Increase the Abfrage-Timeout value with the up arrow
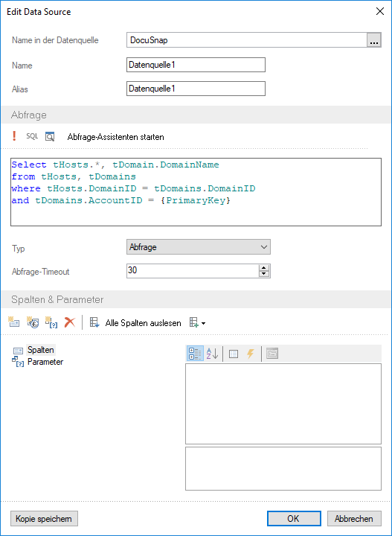 coord(263,268)
